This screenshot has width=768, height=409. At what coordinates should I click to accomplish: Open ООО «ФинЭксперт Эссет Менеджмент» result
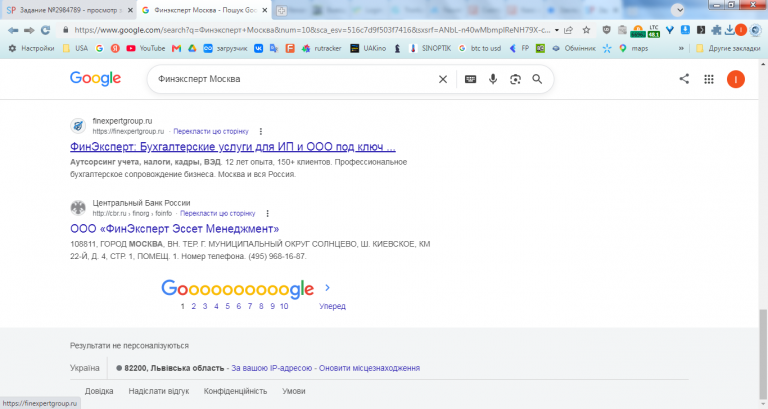174,229
